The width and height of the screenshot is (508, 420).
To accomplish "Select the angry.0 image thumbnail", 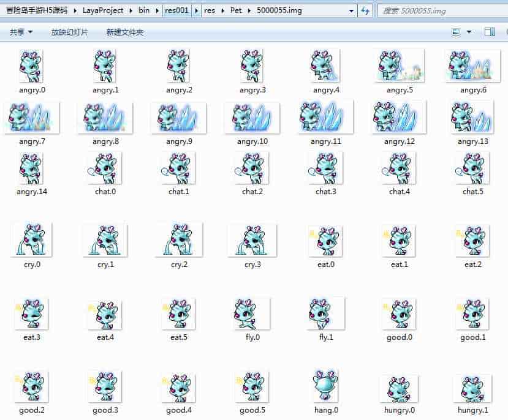I will [31, 66].
